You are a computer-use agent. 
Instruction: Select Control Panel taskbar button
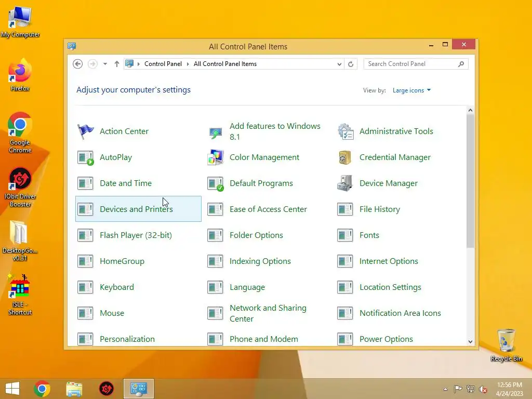(138, 389)
